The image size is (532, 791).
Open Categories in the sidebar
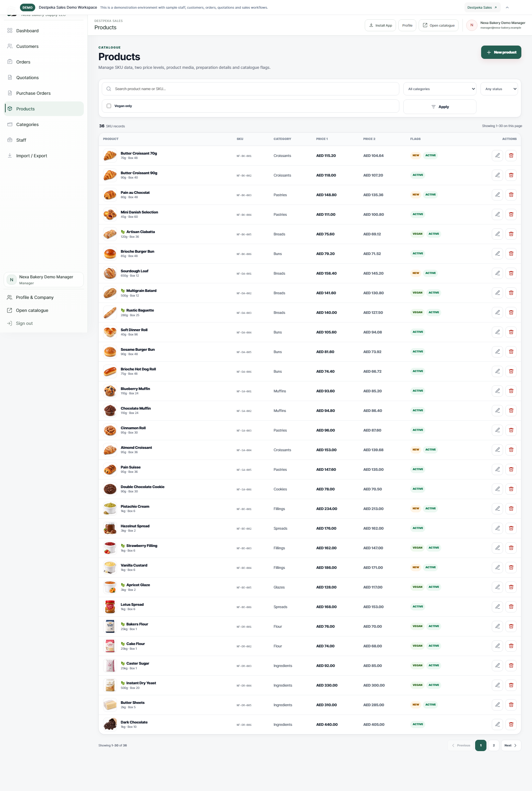pyautogui.click(x=44, y=124)
